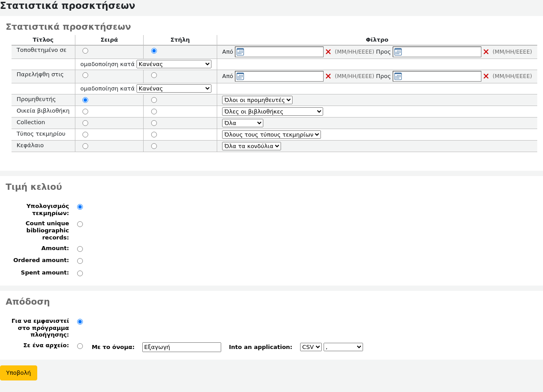The image size is (543, 392).
Task: Open calendar for Παρελήφθη στις Από date
Action: [x=240, y=76]
